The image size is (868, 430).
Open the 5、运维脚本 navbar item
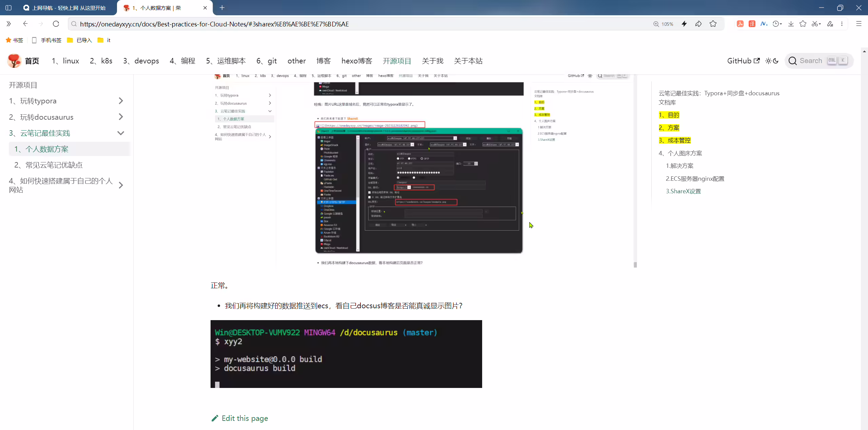click(x=226, y=61)
